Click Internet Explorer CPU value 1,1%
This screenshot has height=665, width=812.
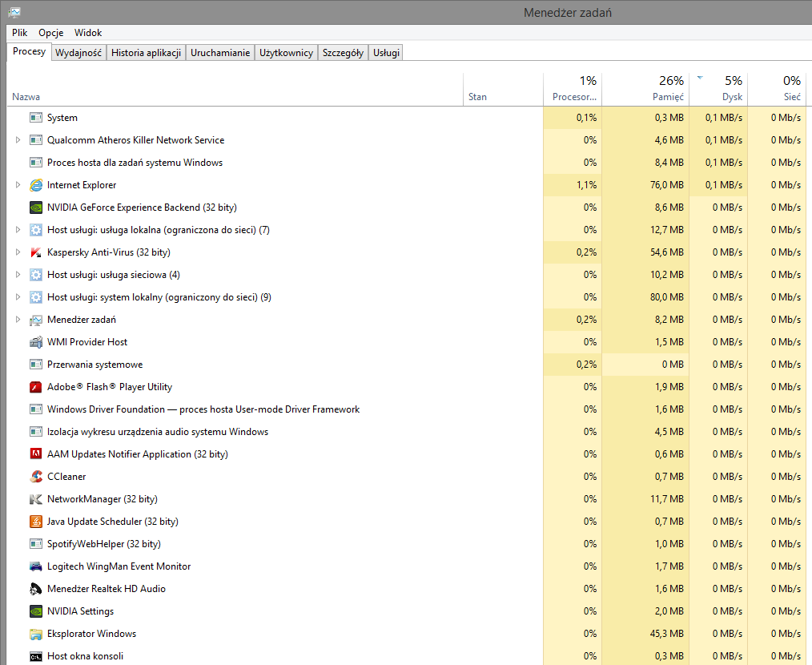pyautogui.click(x=587, y=185)
